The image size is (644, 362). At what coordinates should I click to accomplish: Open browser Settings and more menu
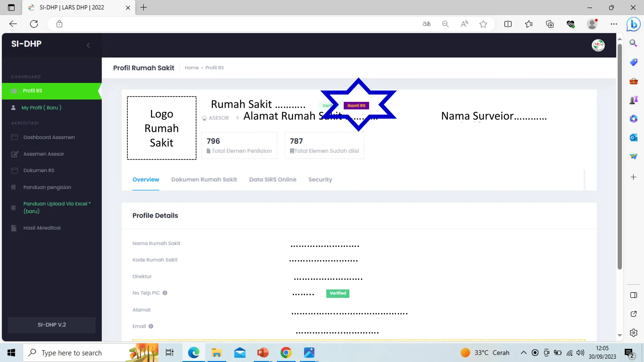pyautogui.click(x=613, y=24)
